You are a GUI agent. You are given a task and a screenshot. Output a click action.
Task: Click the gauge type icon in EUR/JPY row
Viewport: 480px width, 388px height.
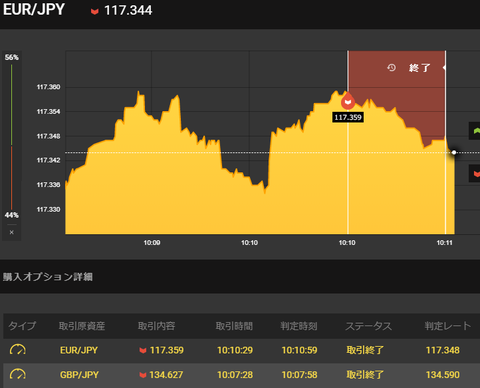pos(18,350)
